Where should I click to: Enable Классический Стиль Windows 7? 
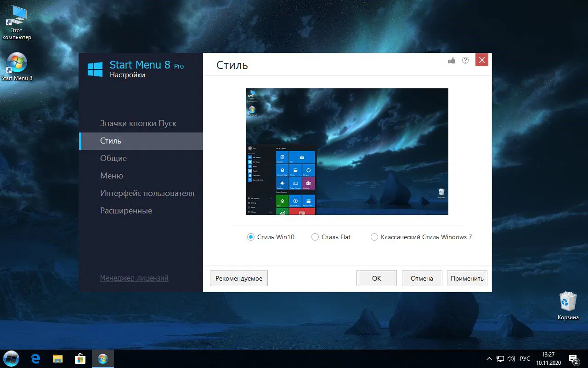tap(374, 237)
